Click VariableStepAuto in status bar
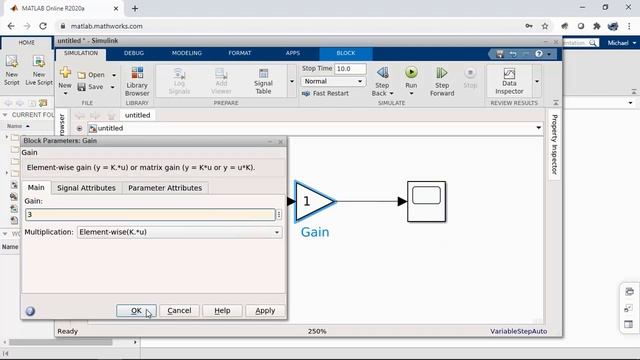Screen dimensions: 640x360 (518, 331)
